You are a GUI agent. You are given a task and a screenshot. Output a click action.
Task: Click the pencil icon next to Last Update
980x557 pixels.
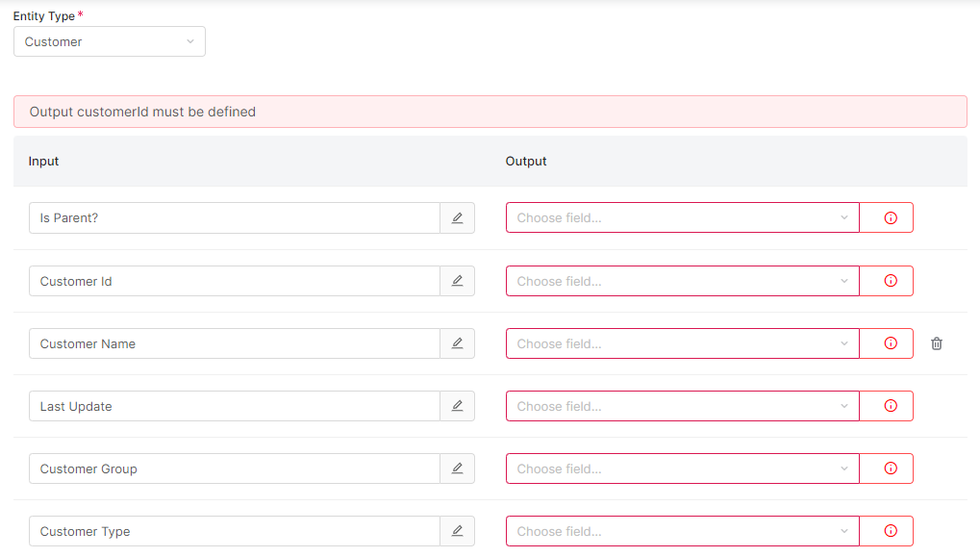point(457,406)
